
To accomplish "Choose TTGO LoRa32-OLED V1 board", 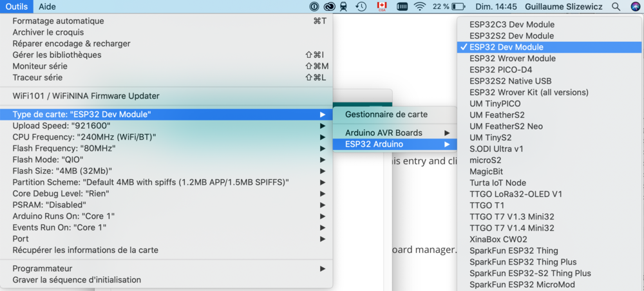I will [x=549, y=194].
